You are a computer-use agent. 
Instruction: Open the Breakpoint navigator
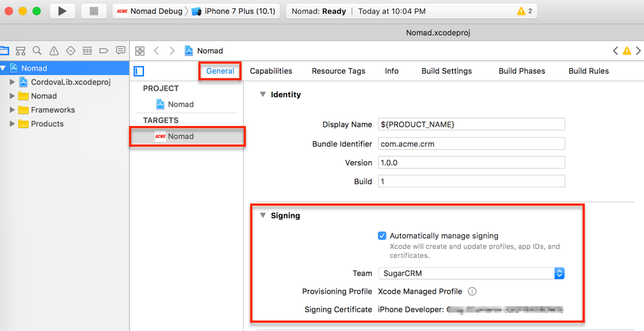coord(104,51)
